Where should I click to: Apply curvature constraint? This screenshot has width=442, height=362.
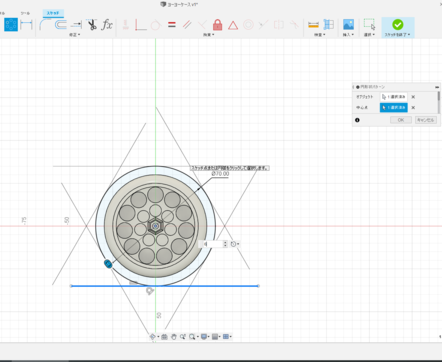pyautogui.click(x=294, y=25)
